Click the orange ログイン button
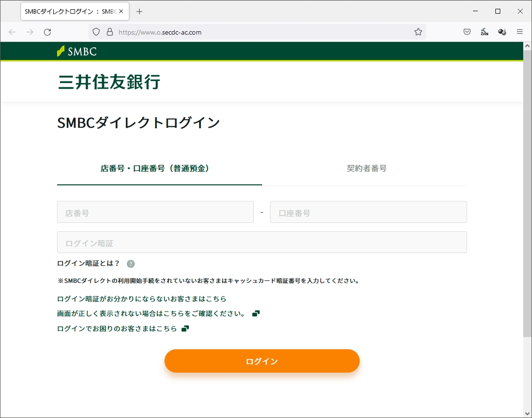532x418 pixels. [x=262, y=361]
